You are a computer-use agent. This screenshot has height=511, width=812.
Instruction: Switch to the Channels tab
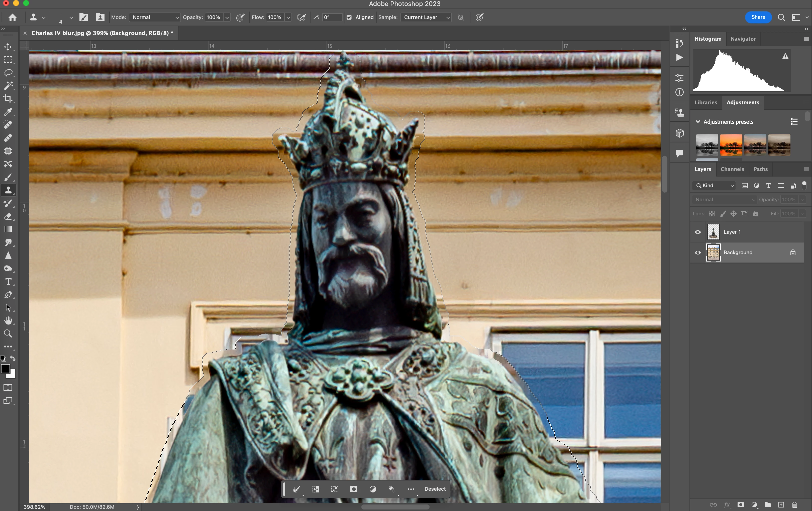[732, 169]
